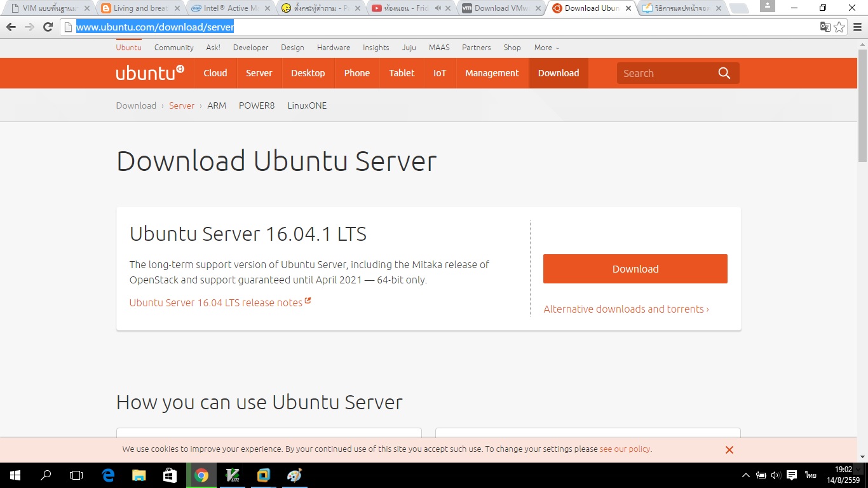868x488 pixels.
Task: Expand the More dropdown in the top navigation
Action: [546, 48]
